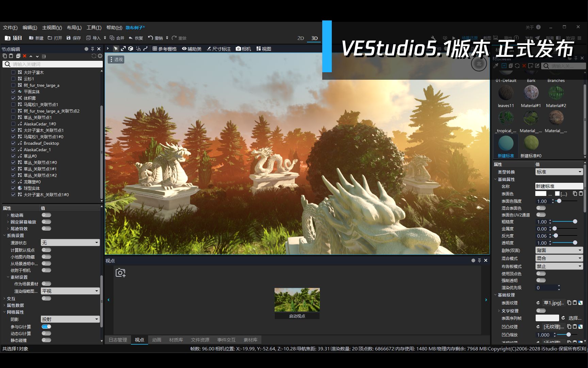Click the 恢复 restore button

[x=136, y=38]
